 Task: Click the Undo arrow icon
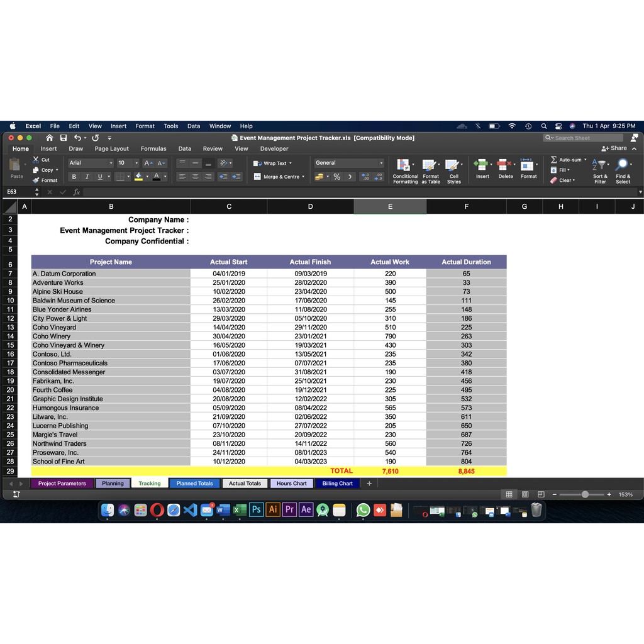pos(77,138)
